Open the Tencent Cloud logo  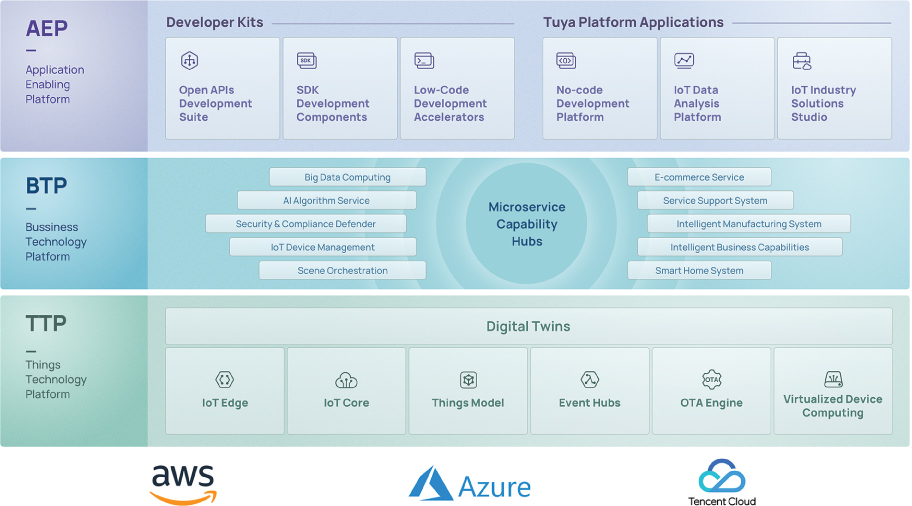tap(722, 483)
